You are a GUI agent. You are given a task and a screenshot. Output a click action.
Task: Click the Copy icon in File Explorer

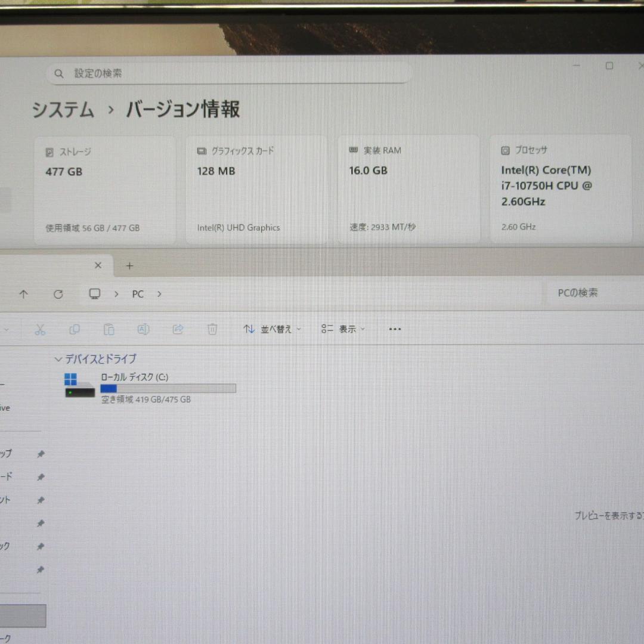tap(75, 329)
